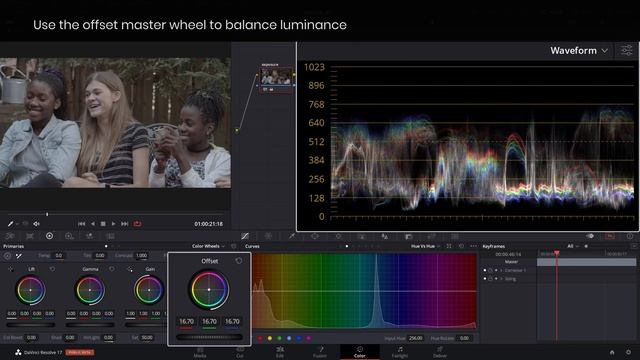Open the Project Settings gear icon
Screen dimensions: 640x360
[629, 352]
